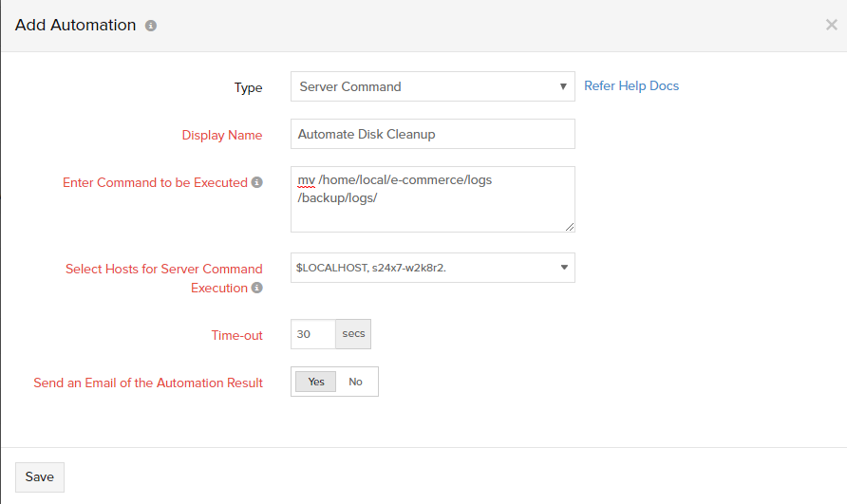Viewport: 847px width, 504px height.
Task: Click info icon beside Server Command Execution label
Action: tap(257, 288)
